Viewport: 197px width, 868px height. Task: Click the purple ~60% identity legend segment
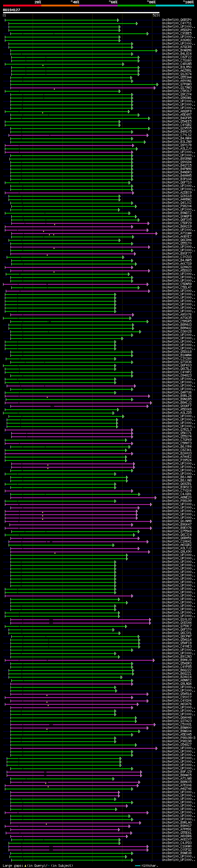[99, 6]
